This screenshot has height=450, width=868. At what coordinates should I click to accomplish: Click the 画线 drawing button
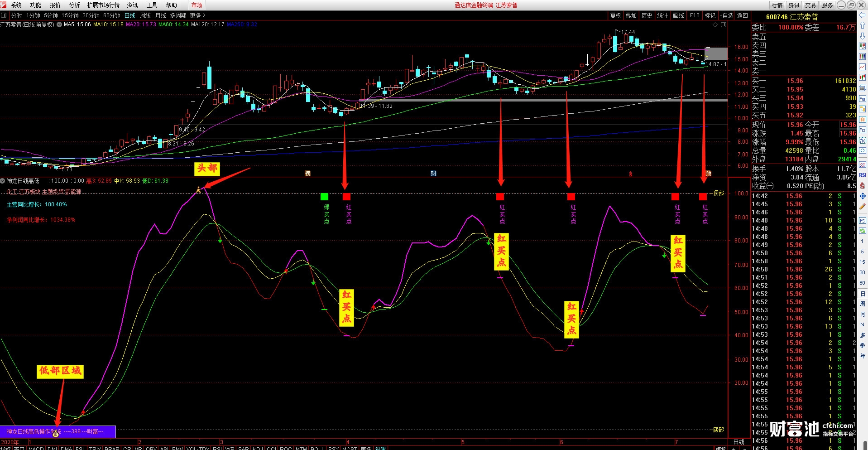[679, 15]
